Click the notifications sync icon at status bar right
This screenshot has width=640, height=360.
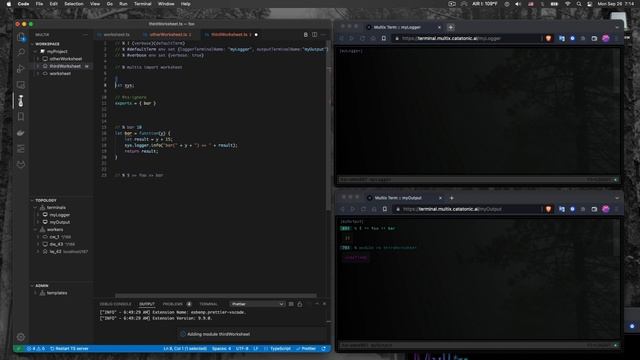(324, 349)
